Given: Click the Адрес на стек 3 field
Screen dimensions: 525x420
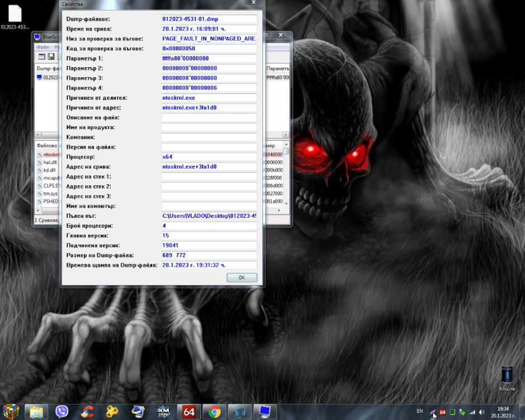Looking at the screenshot, I should pos(209,196).
